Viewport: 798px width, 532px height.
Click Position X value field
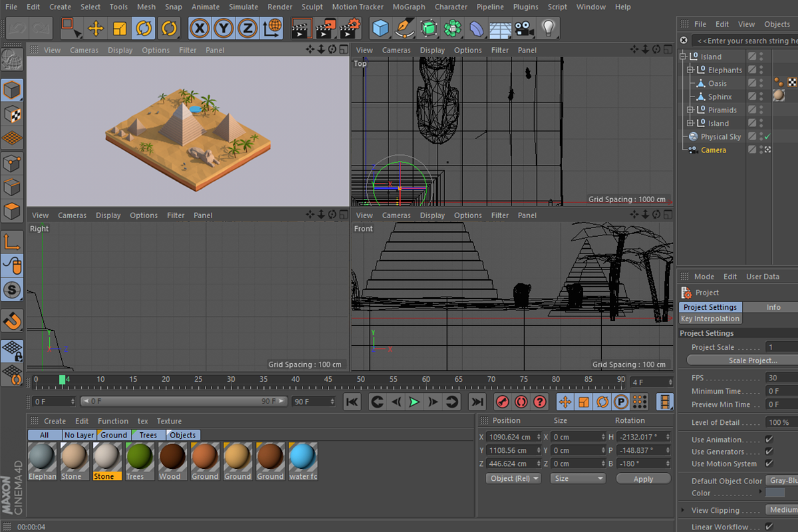514,437
